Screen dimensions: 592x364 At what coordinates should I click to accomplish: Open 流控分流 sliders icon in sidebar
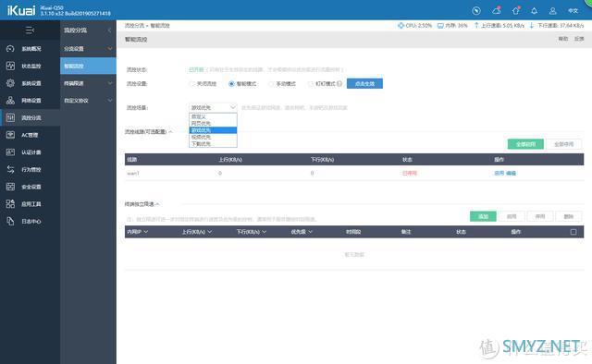point(10,117)
